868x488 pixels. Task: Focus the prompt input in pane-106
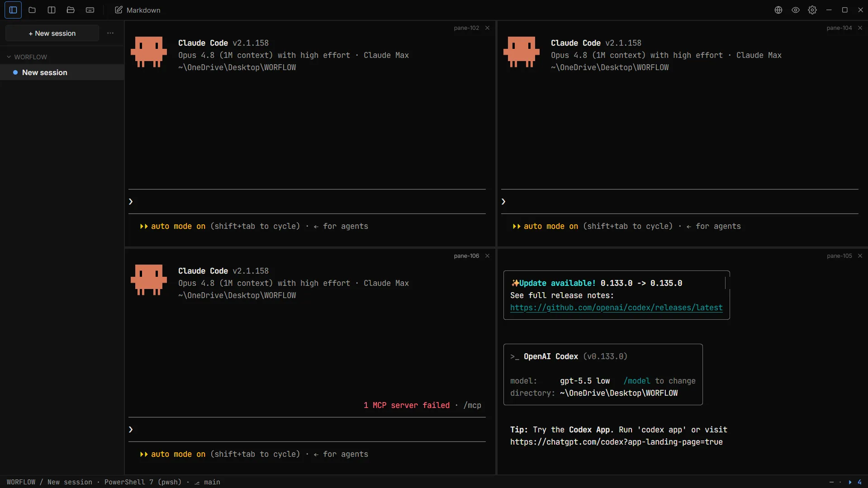307,430
